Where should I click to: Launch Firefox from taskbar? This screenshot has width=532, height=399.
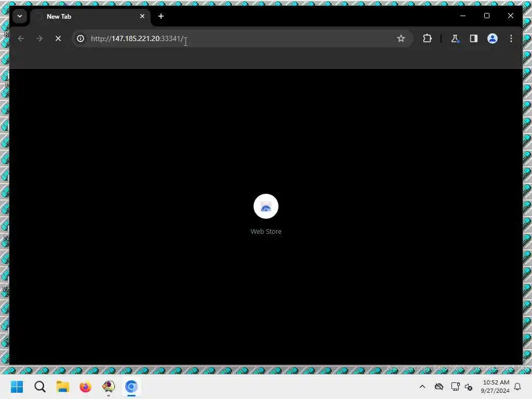point(85,387)
